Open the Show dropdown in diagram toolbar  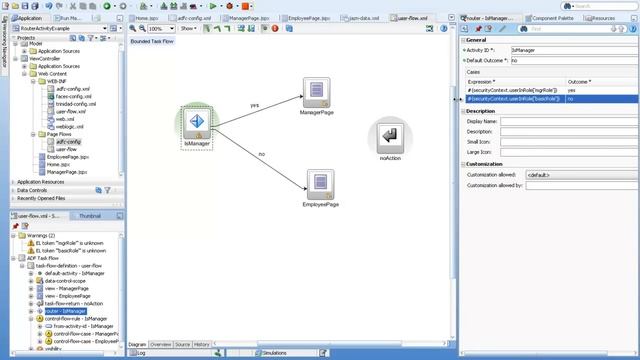coord(189,29)
